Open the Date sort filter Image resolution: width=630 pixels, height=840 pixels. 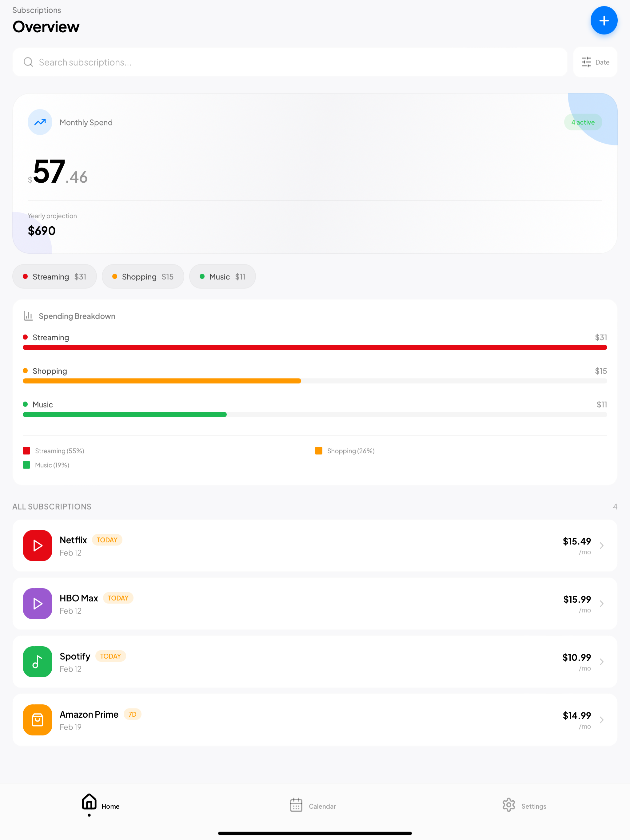click(595, 62)
